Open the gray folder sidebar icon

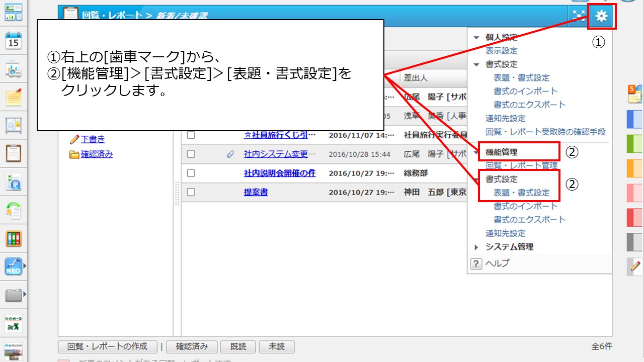coord(13,295)
